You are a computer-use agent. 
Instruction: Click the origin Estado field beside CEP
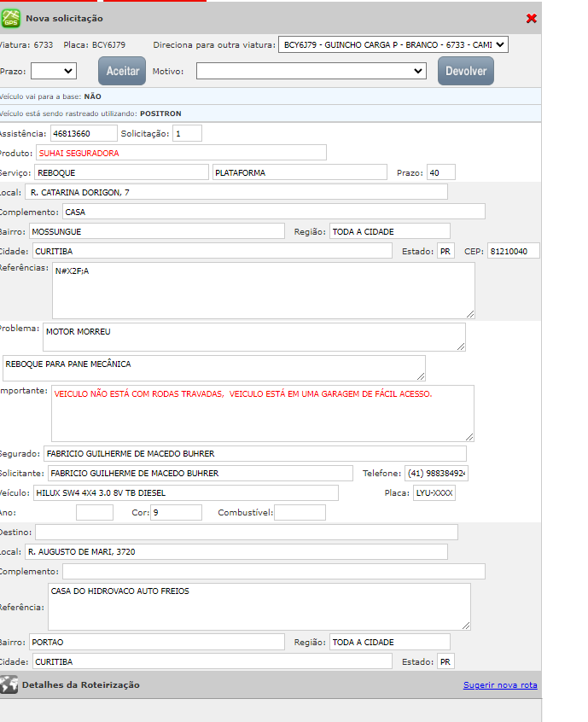pyautogui.click(x=445, y=251)
